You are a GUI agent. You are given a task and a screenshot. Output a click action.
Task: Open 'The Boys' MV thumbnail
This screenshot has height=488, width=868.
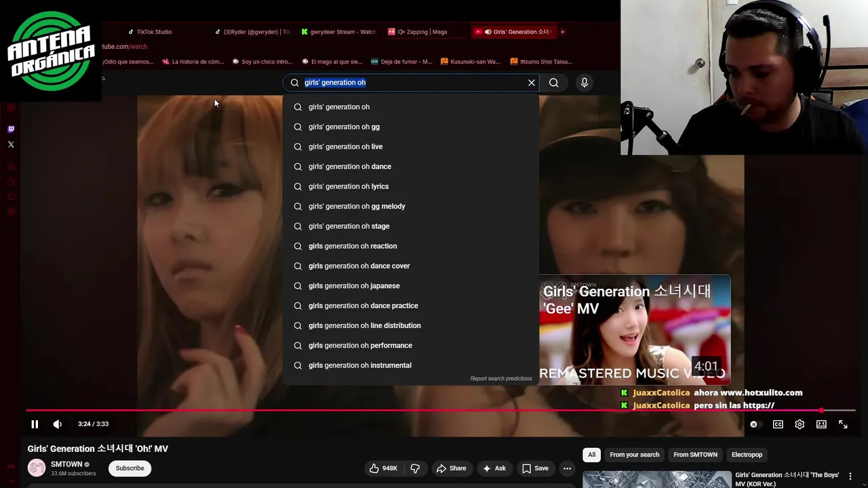tap(657, 479)
